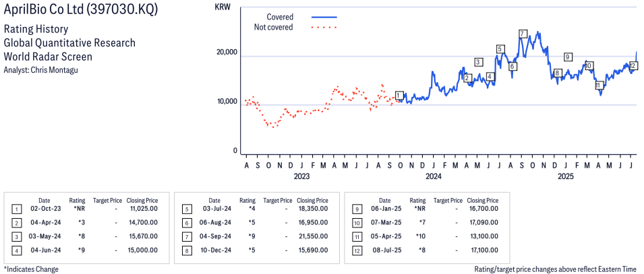The width and height of the screenshot is (644, 274).
Task: Click the date 07-Mar-25
Action: pos(386,223)
